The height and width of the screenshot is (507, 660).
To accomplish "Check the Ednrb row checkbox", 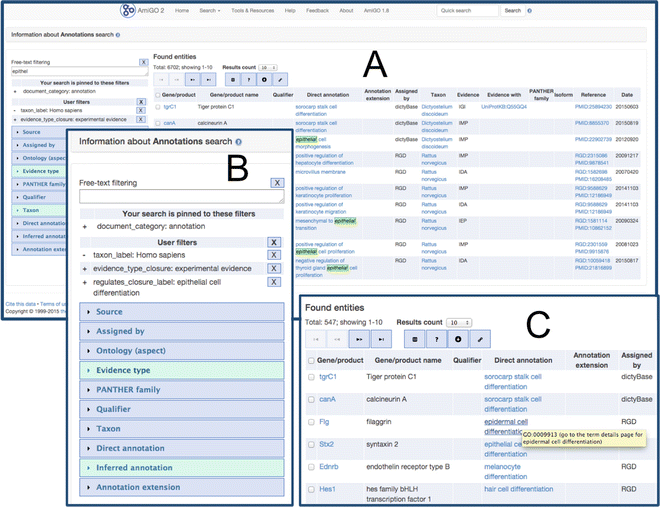I will (311, 467).
